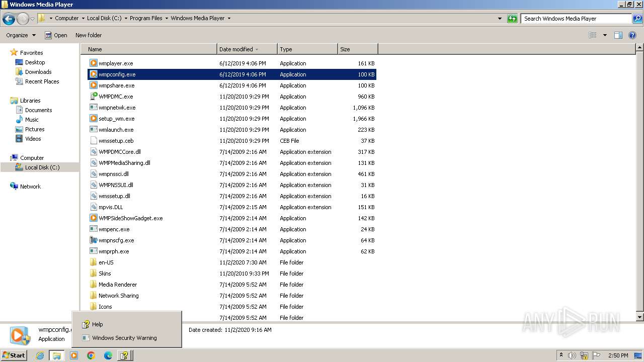Screen dimensions: 644x362
Task: Click the New folder button
Action: (x=89, y=35)
